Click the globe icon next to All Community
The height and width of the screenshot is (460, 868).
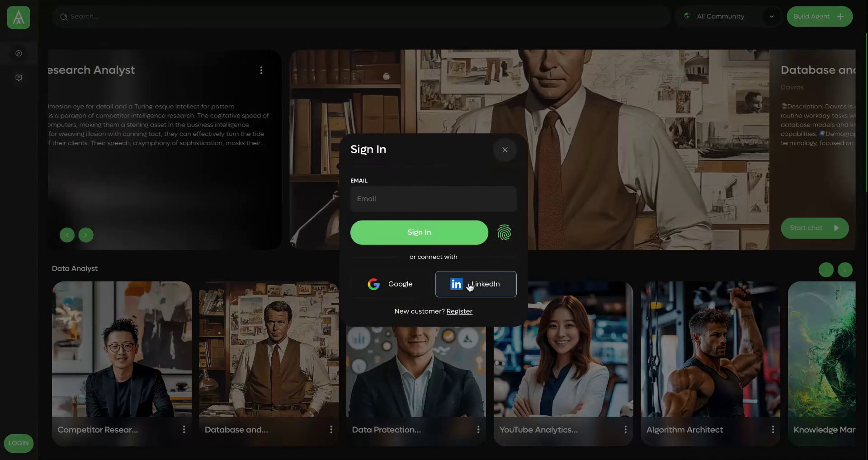(x=687, y=16)
